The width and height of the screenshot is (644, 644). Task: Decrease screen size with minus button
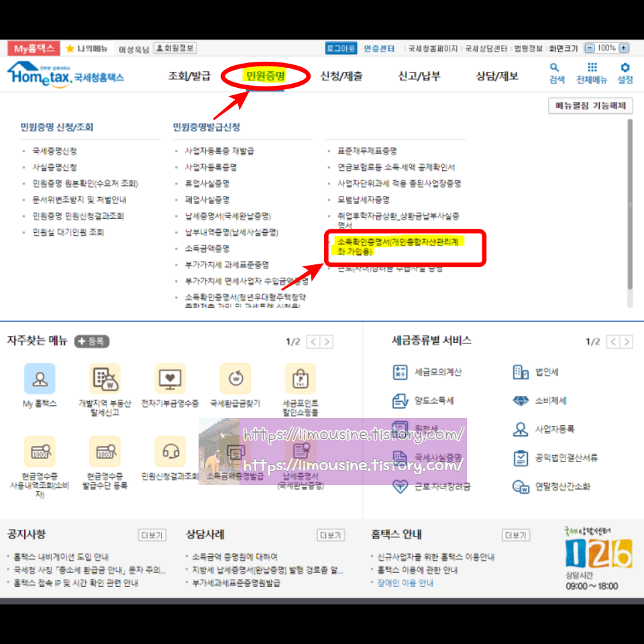coord(590,48)
